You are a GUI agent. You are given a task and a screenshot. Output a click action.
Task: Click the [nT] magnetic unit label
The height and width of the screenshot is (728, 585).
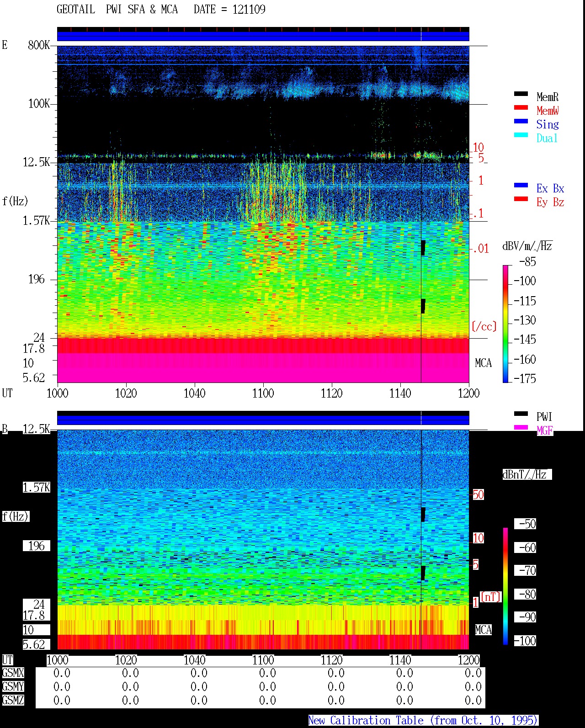click(491, 596)
